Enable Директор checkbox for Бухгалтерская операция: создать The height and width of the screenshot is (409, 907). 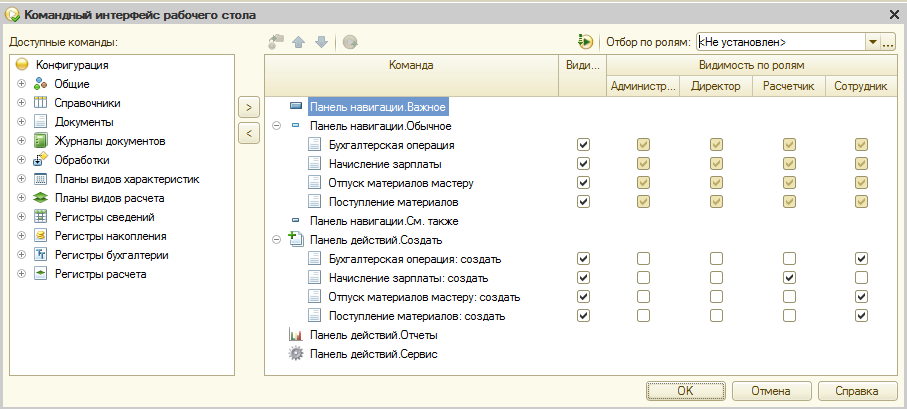pos(716,259)
